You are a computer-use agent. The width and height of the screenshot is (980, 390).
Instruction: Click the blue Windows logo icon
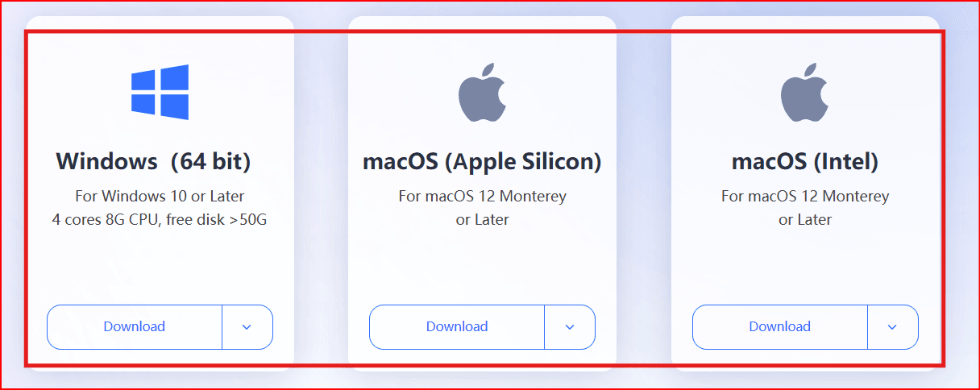(160, 92)
